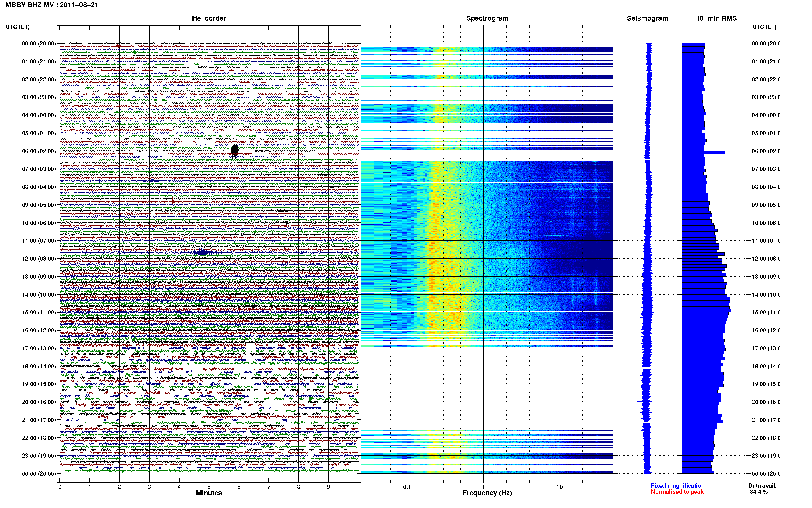This screenshot has width=812, height=508.
Task: Click the 'Fixed magnification' legend text
Action: click(678, 486)
